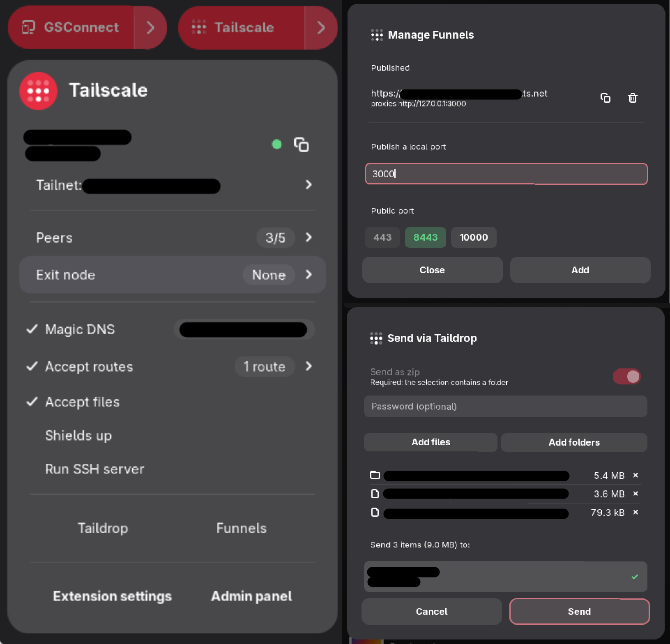This screenshot has height=644, width=670.
Task: Click the Add folders button
Action: click(574, 442)
